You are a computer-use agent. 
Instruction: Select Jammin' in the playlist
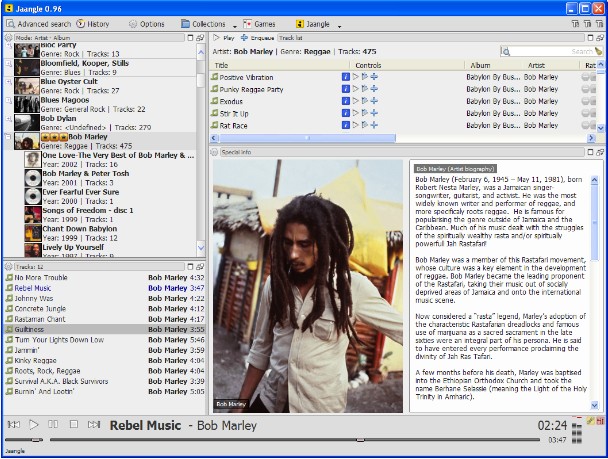(105, 350)
